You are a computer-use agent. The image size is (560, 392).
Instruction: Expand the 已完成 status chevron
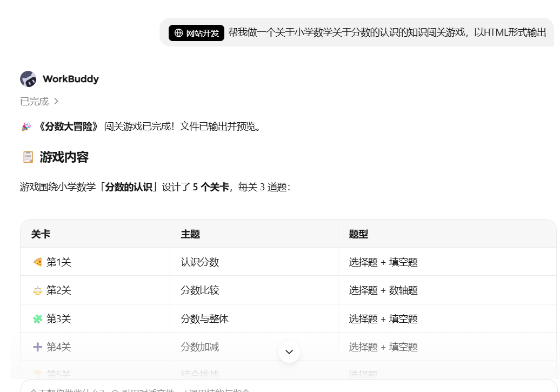(56, 102)
